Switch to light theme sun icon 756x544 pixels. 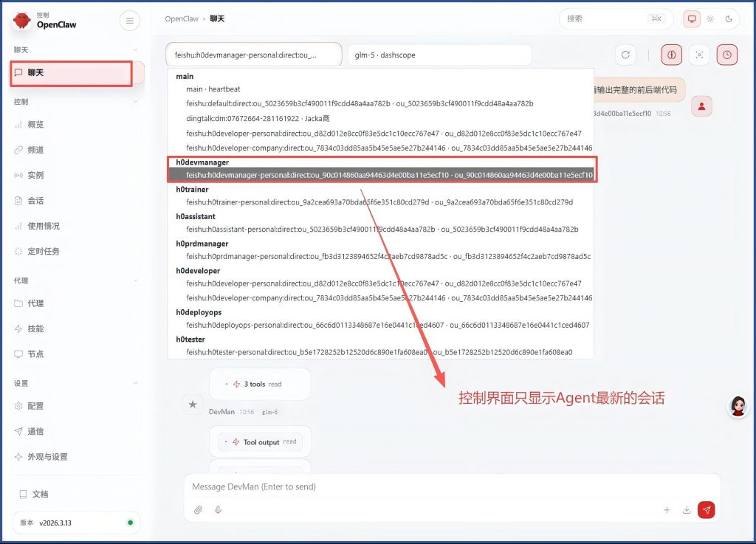click(710, 19)
